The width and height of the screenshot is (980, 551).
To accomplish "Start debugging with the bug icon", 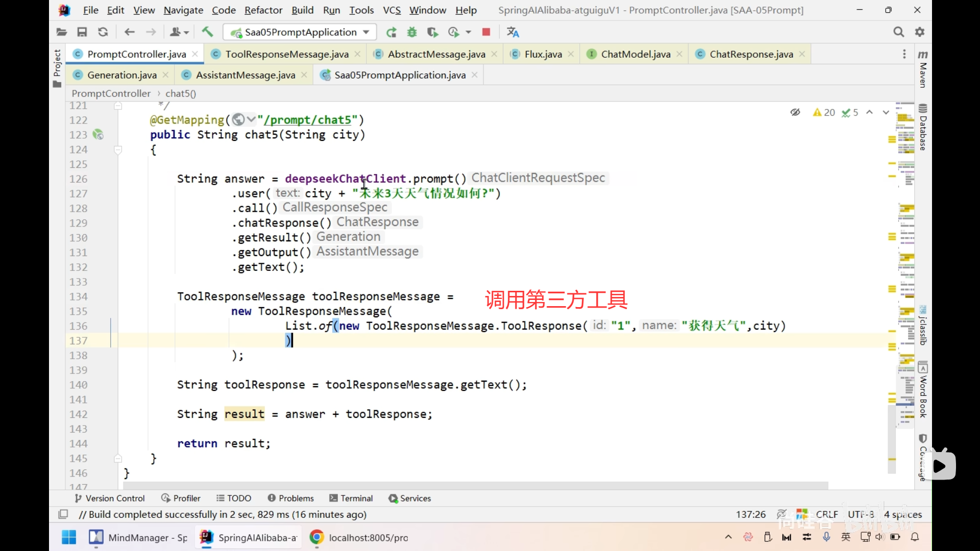I will point(412,32).
